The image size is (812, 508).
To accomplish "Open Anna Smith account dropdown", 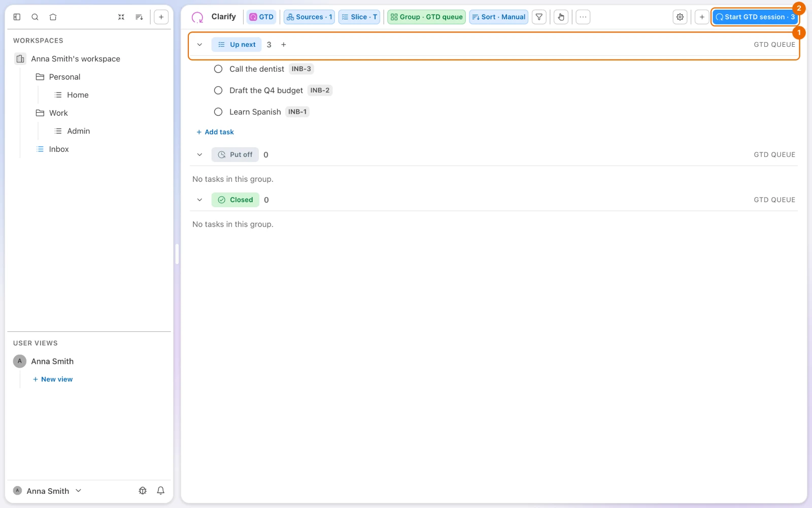I will click(47, 491).
